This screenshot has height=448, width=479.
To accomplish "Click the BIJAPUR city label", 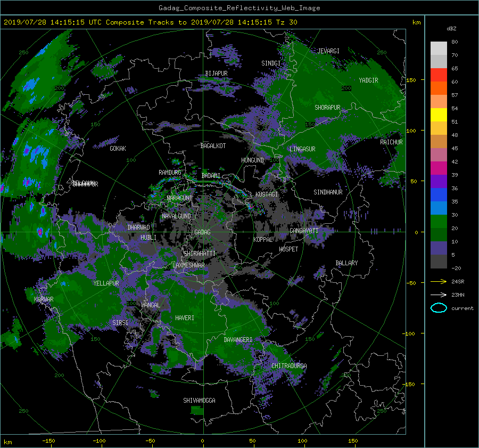I will [x=216, y=74].
